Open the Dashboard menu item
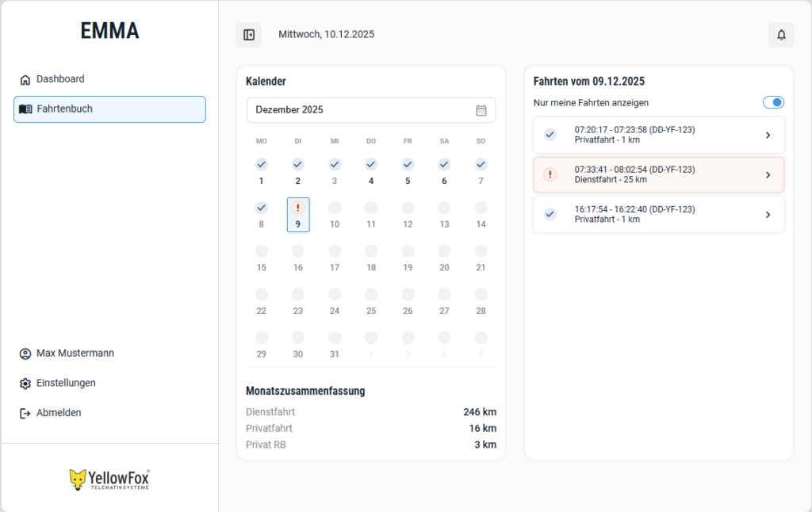This screenshot has width=812, height=512. 60,79
